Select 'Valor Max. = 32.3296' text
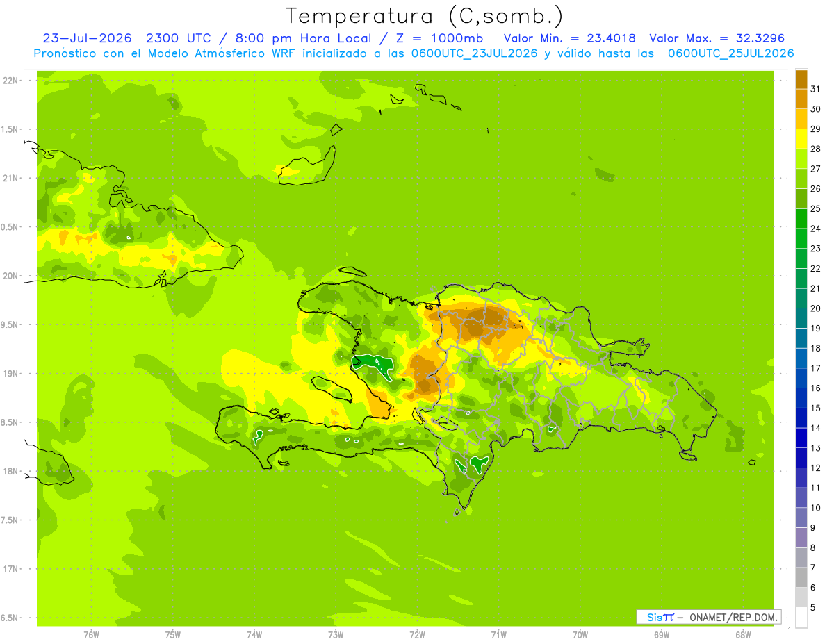This screenshot has width=834, height=644. pos(717,38)
